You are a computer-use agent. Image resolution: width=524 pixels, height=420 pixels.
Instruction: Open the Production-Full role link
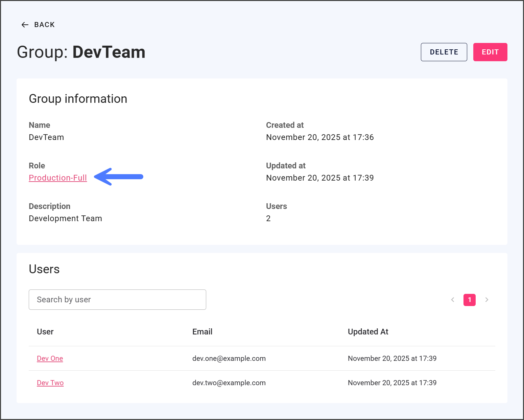point(58,178)
